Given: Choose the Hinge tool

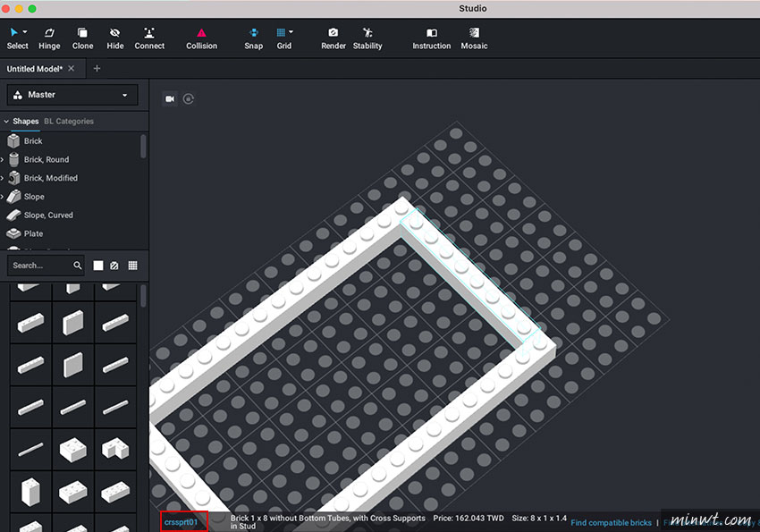Looking at the screenshot, I should click(x=49, y=38).
